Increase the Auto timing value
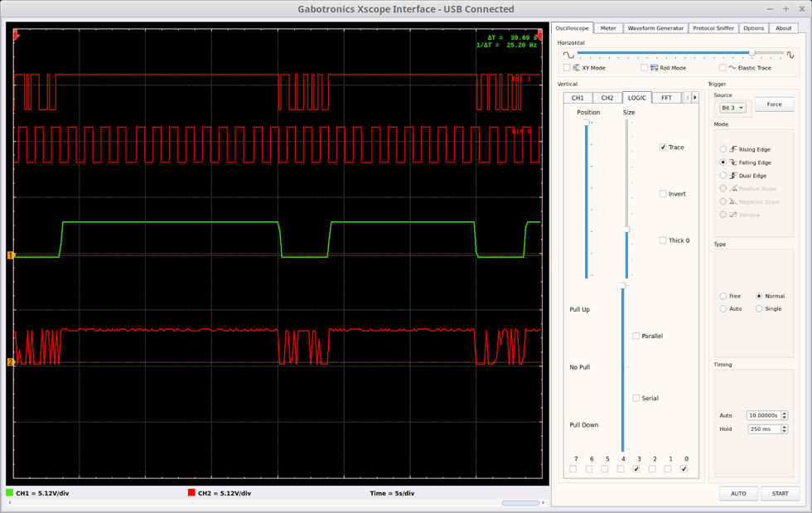This screenshot has height=513, width=812. tap(785, 413)
